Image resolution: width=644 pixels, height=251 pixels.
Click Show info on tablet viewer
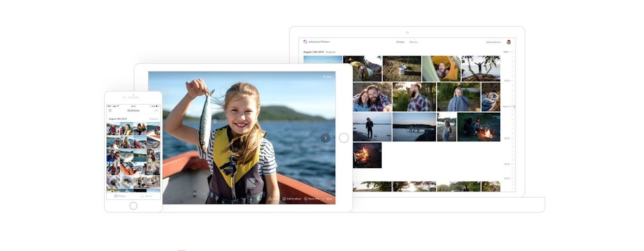pos(312,199)
